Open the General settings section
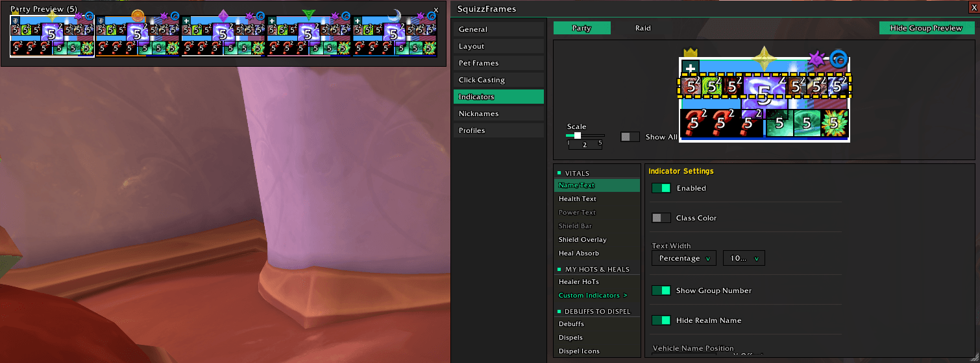This screenshot has height=363, width=980. 498,29
